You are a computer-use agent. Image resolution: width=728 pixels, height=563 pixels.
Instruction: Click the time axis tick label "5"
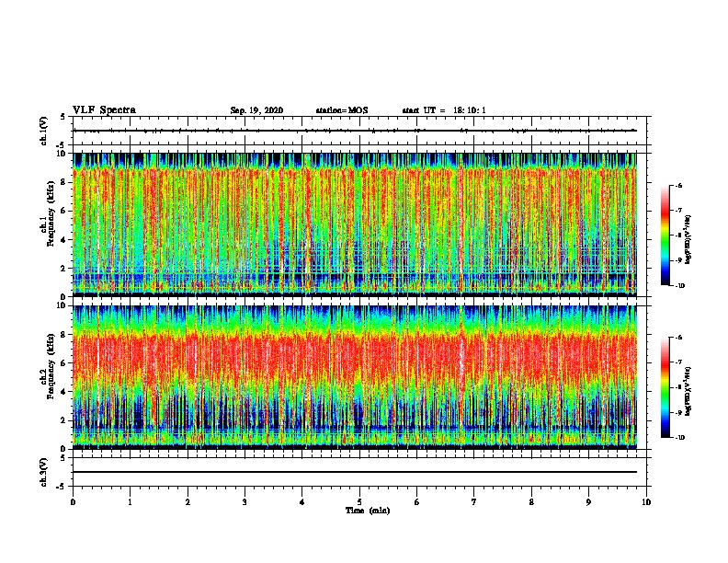(x=359, y=501)
